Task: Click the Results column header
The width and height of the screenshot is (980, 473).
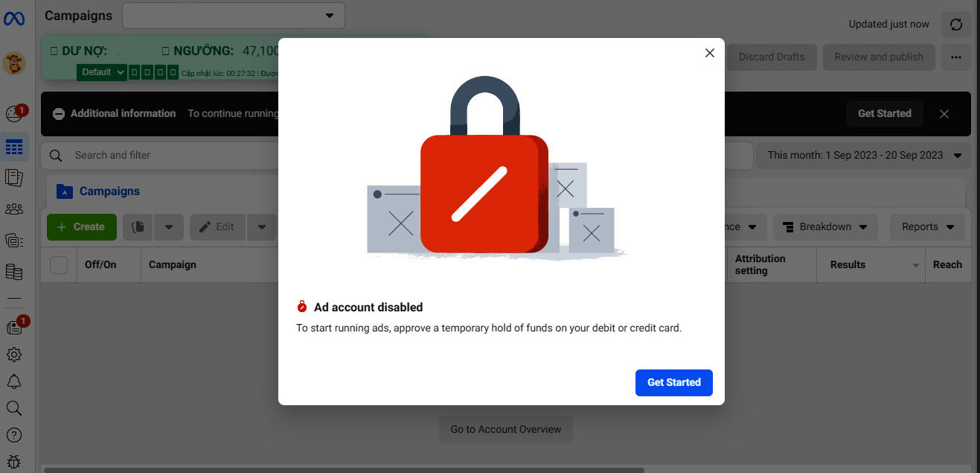Action: pyautogui.click(x=848, y=264)
